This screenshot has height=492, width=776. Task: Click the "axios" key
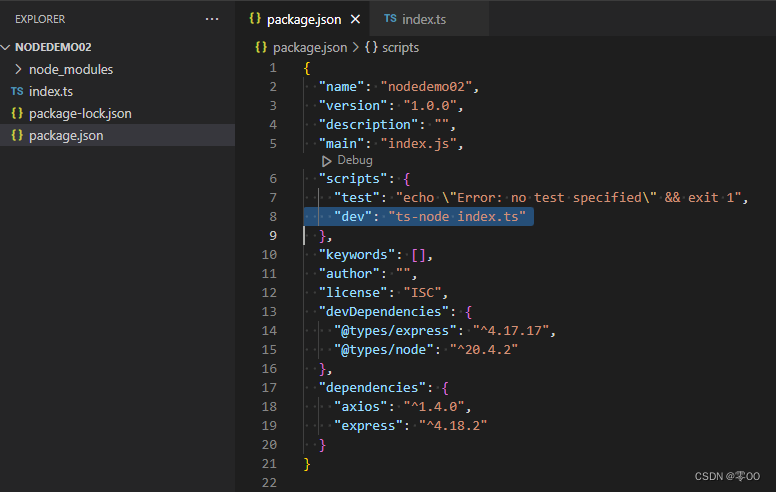coord(361,406)
